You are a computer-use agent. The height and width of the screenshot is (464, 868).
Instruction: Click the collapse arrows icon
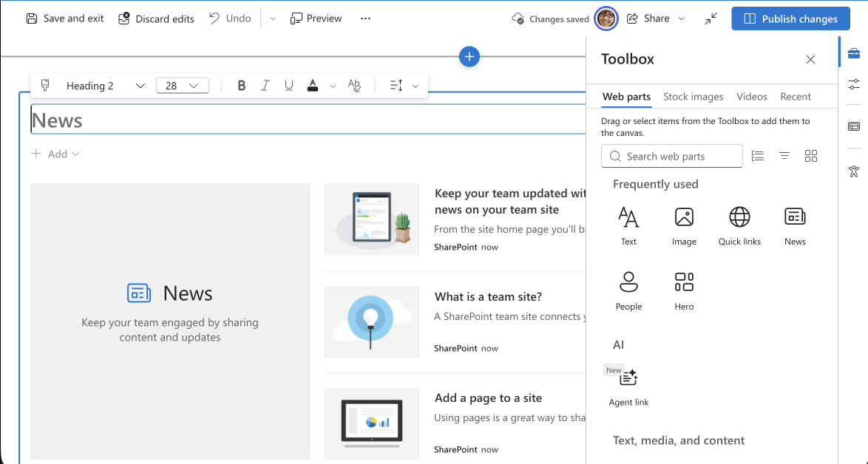711,18
